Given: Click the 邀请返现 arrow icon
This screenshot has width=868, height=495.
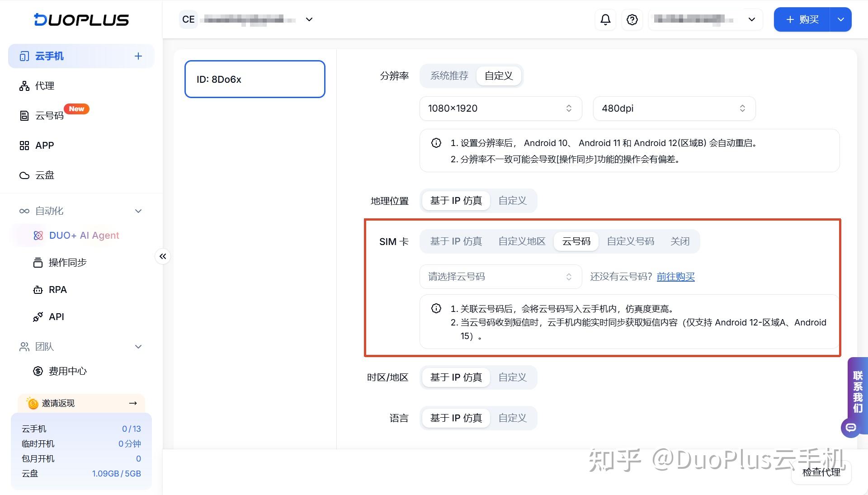Looking at the screenshot, I should 133,403.
